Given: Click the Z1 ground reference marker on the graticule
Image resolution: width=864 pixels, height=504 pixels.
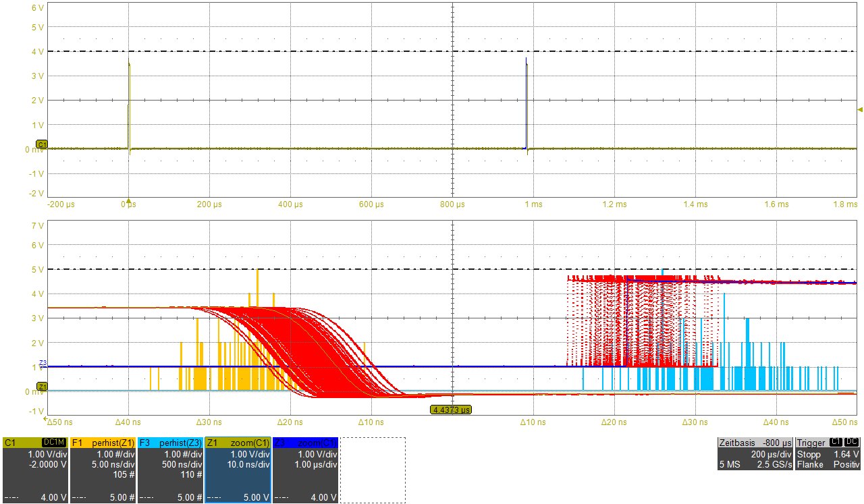Looking at the screenshot, I should click(42, 387).
